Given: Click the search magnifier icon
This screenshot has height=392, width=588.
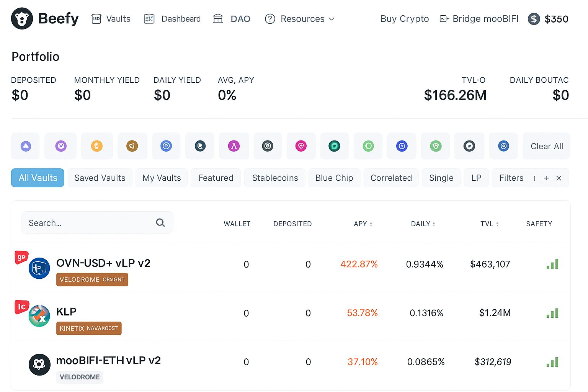Looking at the screenshot, I should 160,222.
